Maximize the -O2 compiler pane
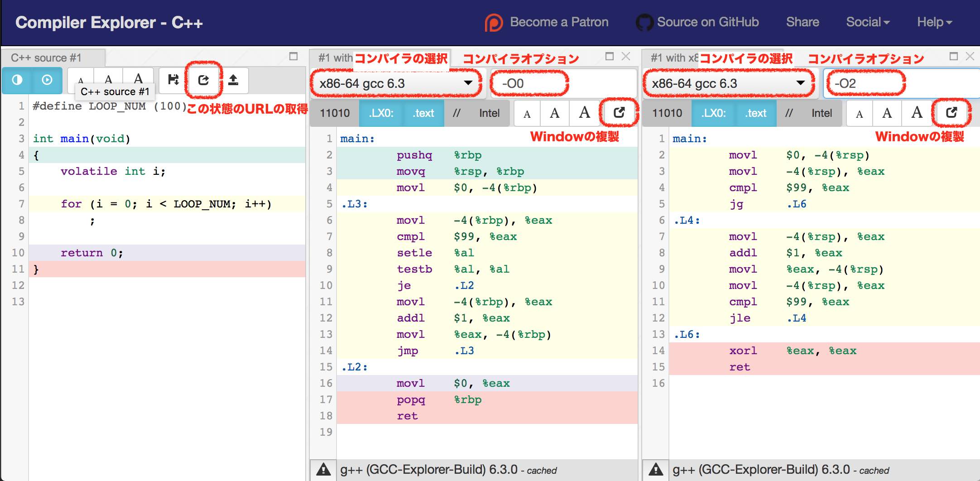This screenshot has width=980, height=481. tap(954, 56)
